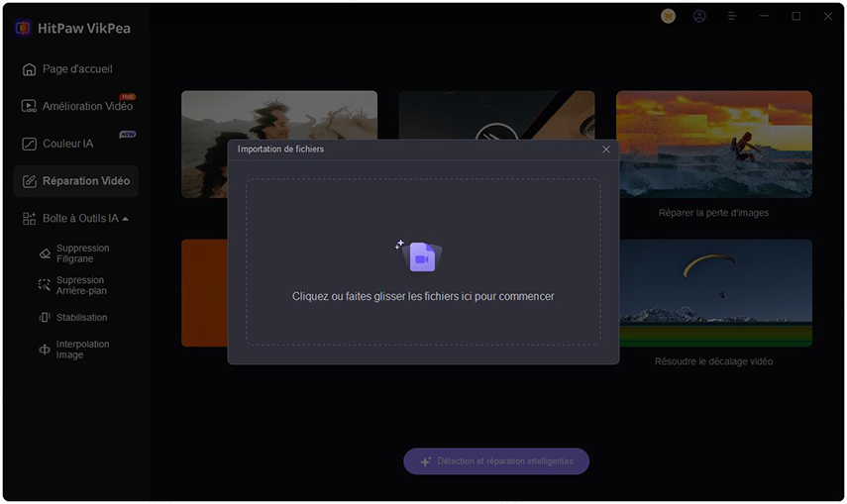Click Détection et réparation intelligentes button
The height and width of the screenshot is (504, 847).
pos(495,461)
